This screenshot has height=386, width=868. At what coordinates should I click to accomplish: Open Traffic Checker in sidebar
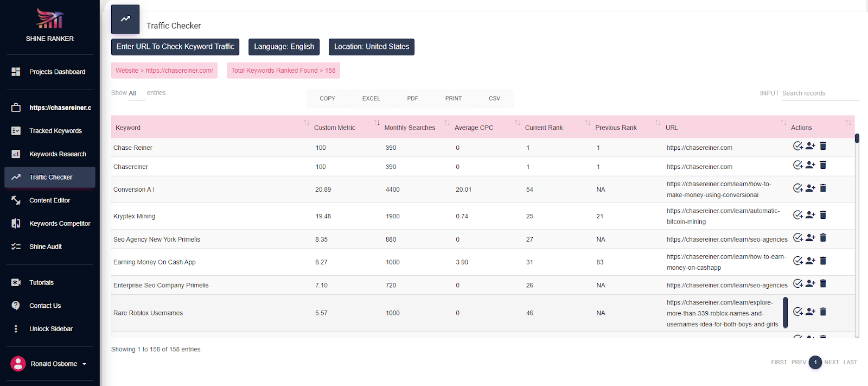point(50,177)
